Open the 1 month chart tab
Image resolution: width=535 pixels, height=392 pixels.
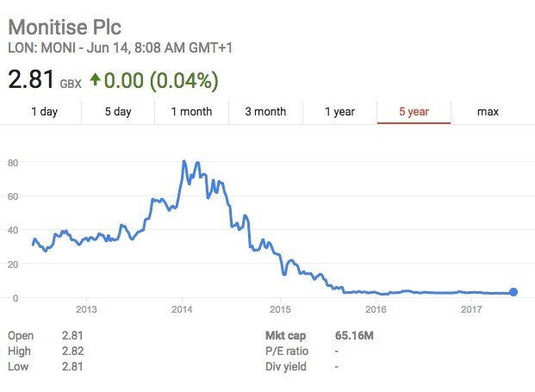click(x=191, y=111)
